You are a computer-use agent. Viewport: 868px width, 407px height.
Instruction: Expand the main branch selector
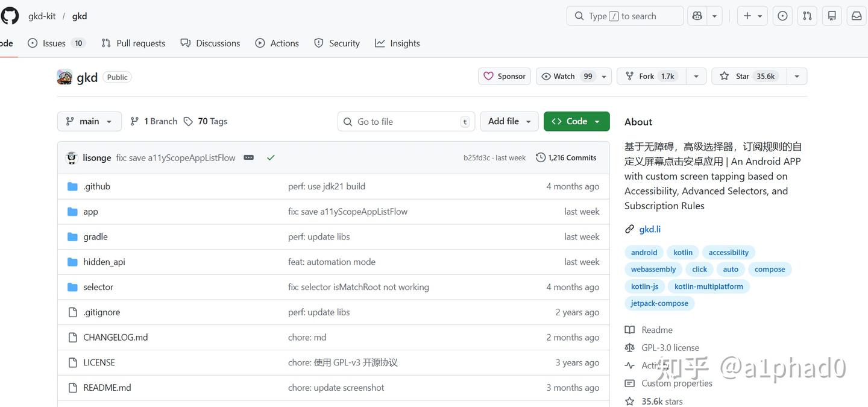(x=89, y=121)
